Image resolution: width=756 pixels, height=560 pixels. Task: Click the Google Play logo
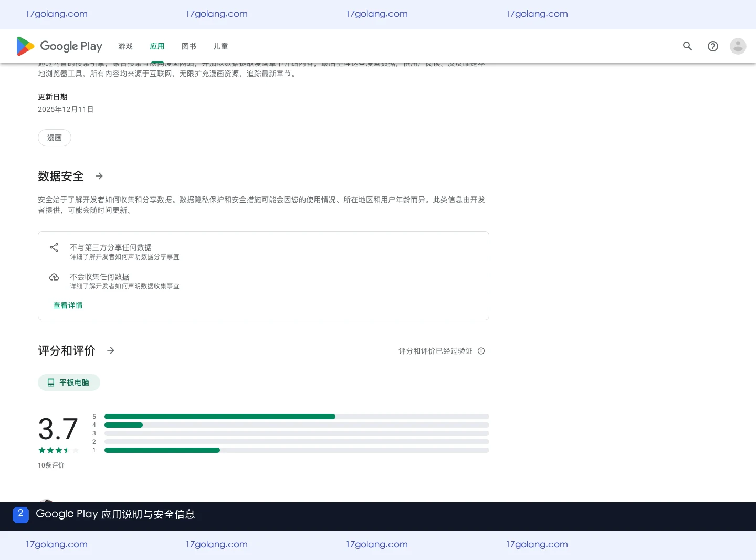click(x=59, y=46)
